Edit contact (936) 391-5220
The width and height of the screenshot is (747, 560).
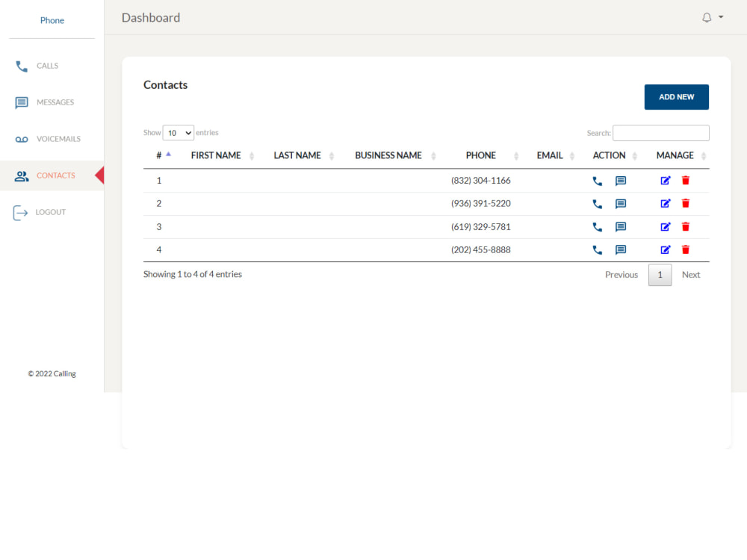(x=666, y=203)
